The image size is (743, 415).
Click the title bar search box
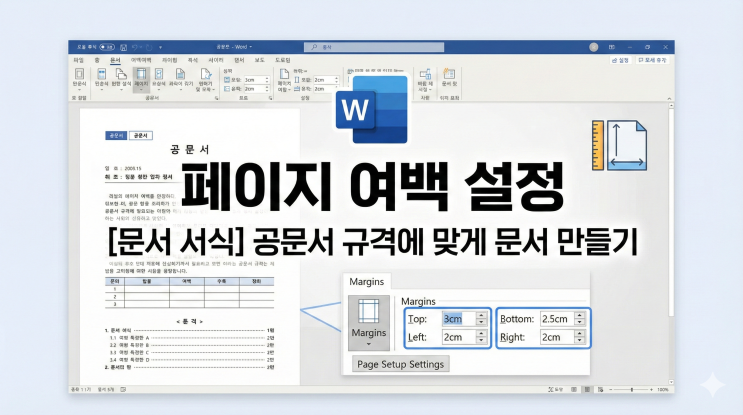click(x=374, y=47)
